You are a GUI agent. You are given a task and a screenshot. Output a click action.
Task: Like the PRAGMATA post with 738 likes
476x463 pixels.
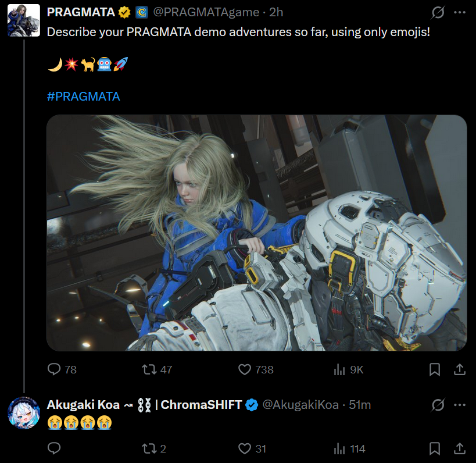click(256, 369)
